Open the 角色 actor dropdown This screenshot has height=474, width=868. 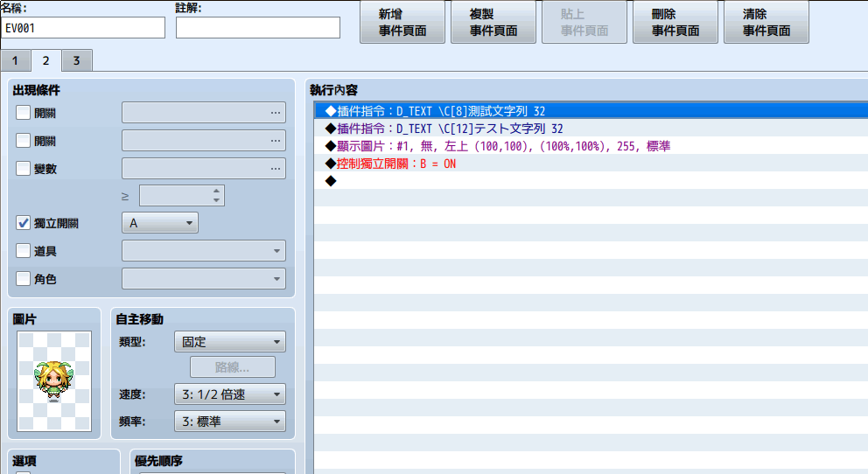pyautogui.click(x=204, y=279)
